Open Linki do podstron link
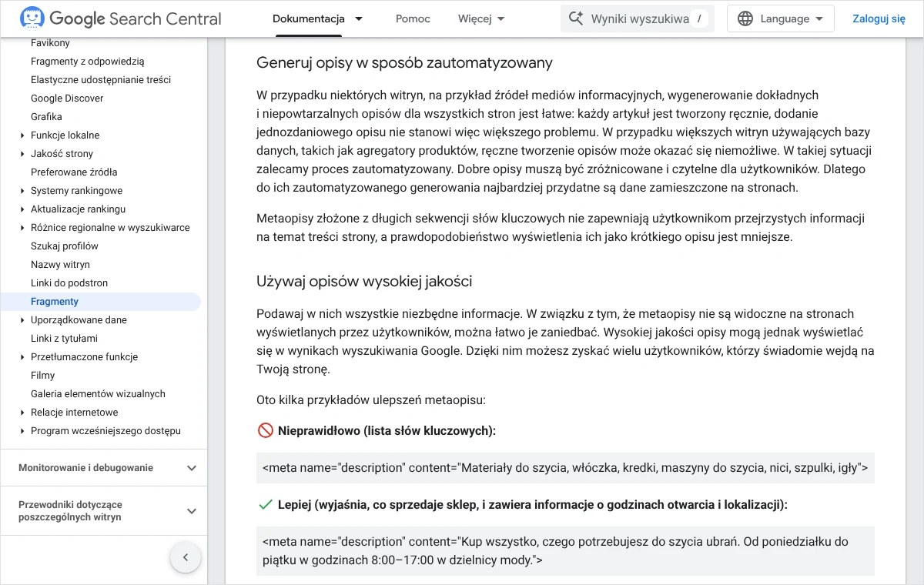Viewport: 924px width, 585px height. coord(69,283)
